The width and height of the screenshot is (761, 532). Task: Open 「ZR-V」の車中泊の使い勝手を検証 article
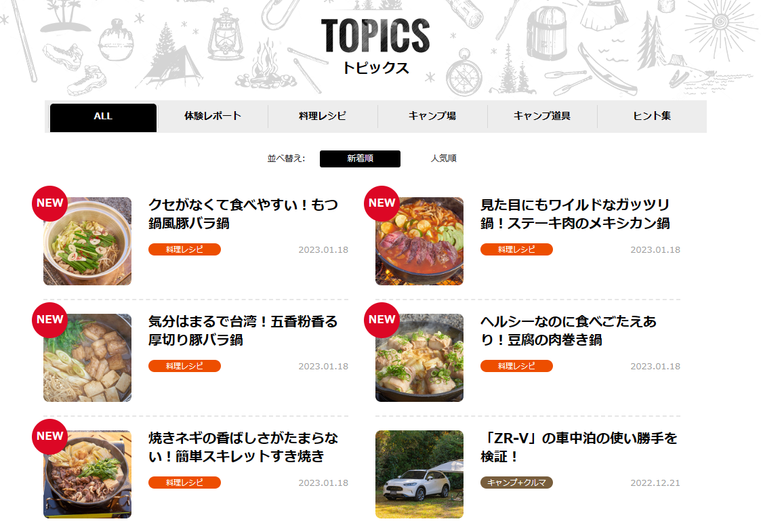click(579, 447)
